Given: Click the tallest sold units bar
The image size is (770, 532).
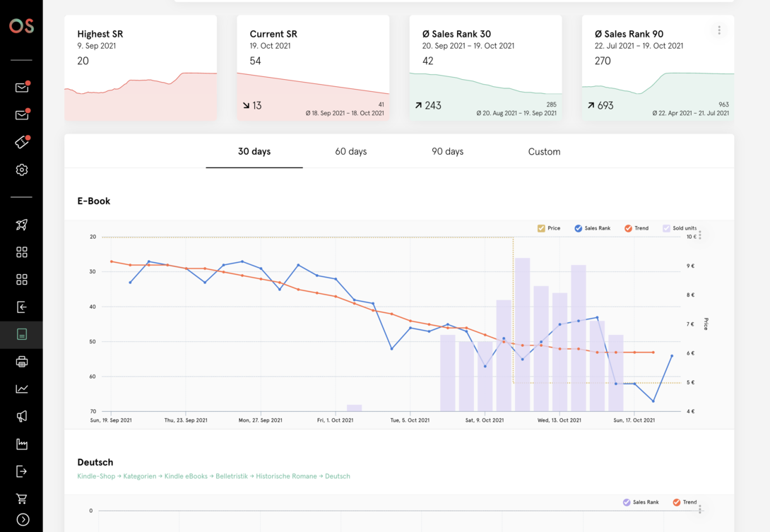Looking at the screenshot, I should click(522, 334).
